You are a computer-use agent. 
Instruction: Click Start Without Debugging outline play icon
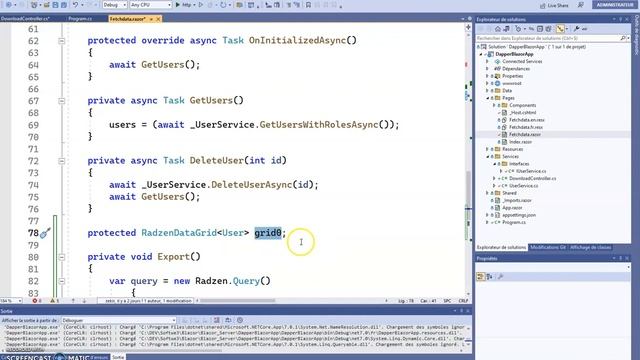coord(200,5)
